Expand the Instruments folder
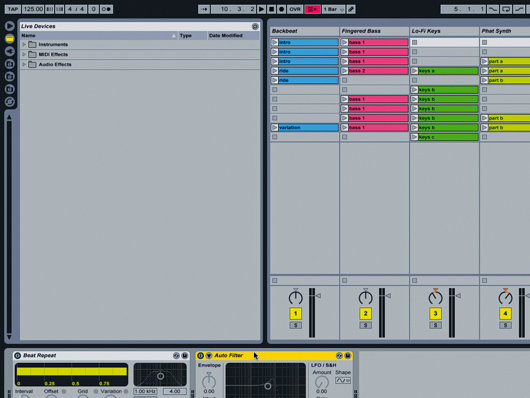The width and height of the screenshot is (530, 398). (x=24, y=44)
